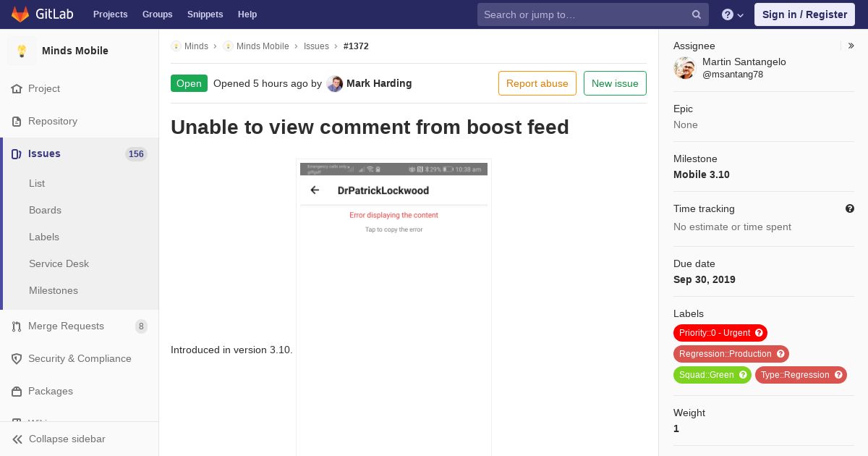Open the Help question-mark menu
This screenshot has width=868, height=456.
point(733,14)
